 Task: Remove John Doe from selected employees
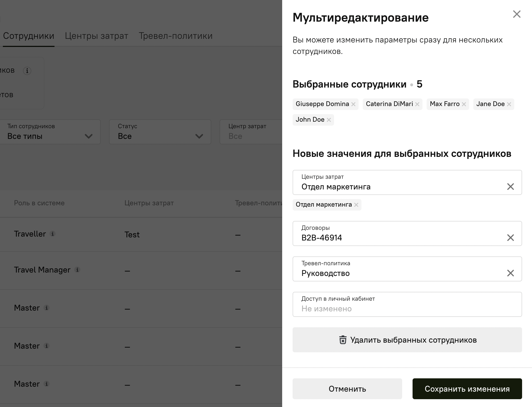(x=329, y=120)
